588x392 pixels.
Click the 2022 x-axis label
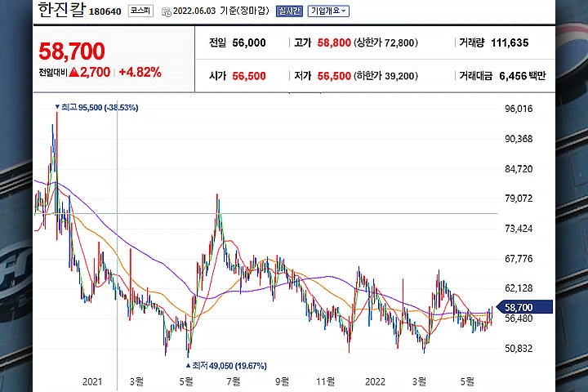point(375,381)
